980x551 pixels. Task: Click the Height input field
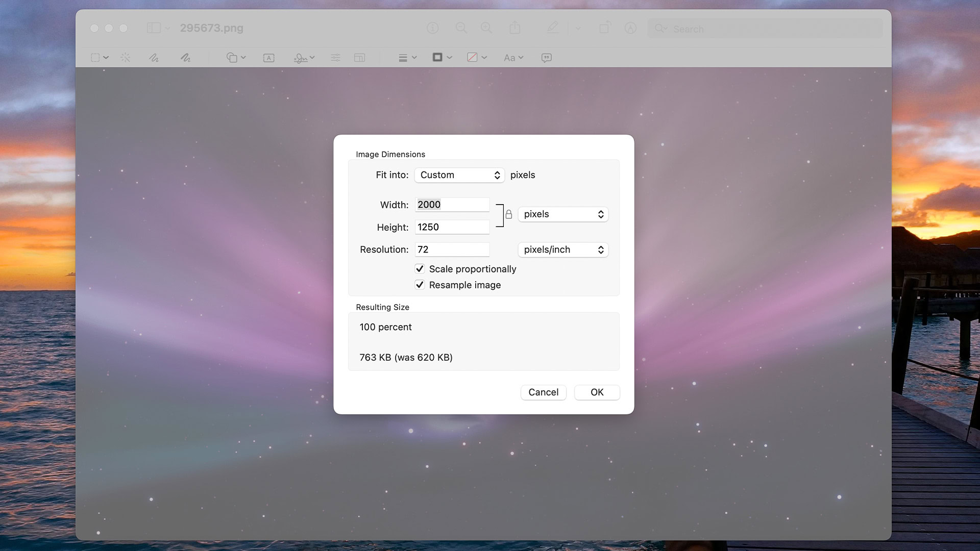click(x=452, y=227)
